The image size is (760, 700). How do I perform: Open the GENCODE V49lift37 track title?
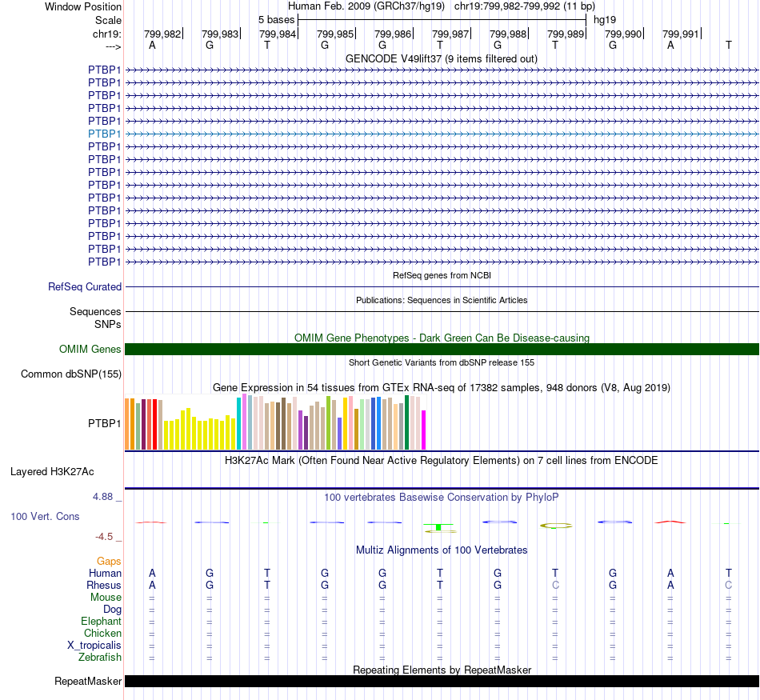click(x=442, y=59)
